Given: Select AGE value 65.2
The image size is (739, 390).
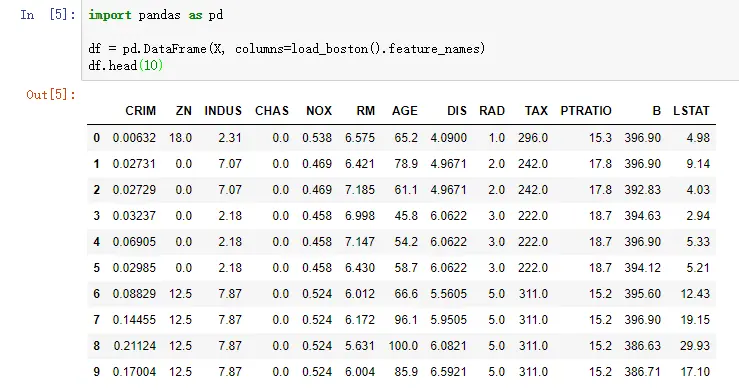Looking at the screenshot, I should click(406, 138).
